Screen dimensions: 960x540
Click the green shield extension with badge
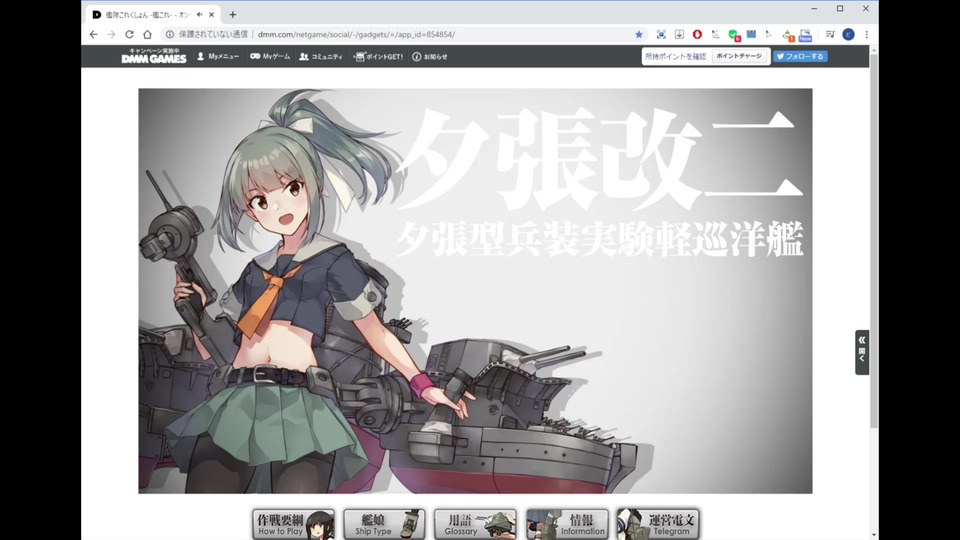pyautogui.click(x=733, y=35)
